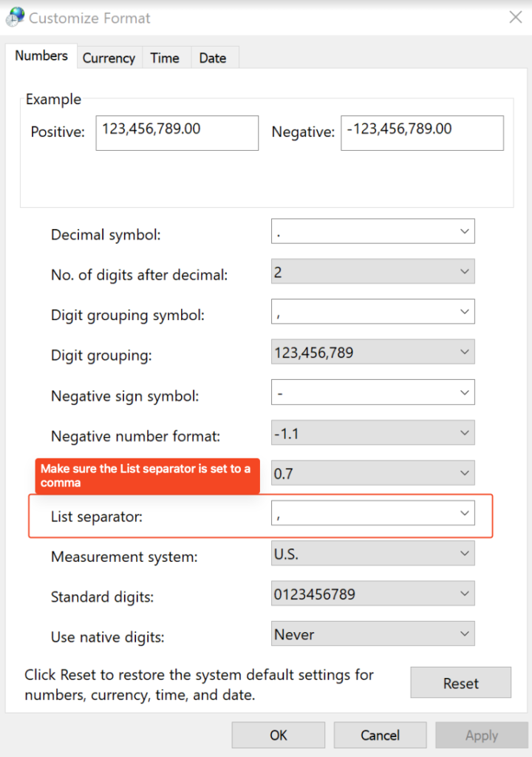Open Negative number format dropdown
Image resolution: width=532 pixels, height=757 pixels.
coord(464,432)
